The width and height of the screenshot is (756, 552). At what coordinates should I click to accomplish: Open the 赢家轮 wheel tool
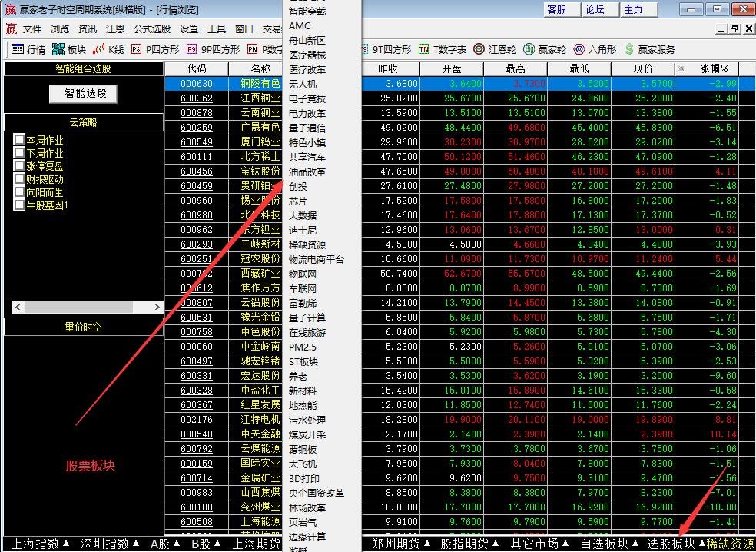tap(545, 49)
